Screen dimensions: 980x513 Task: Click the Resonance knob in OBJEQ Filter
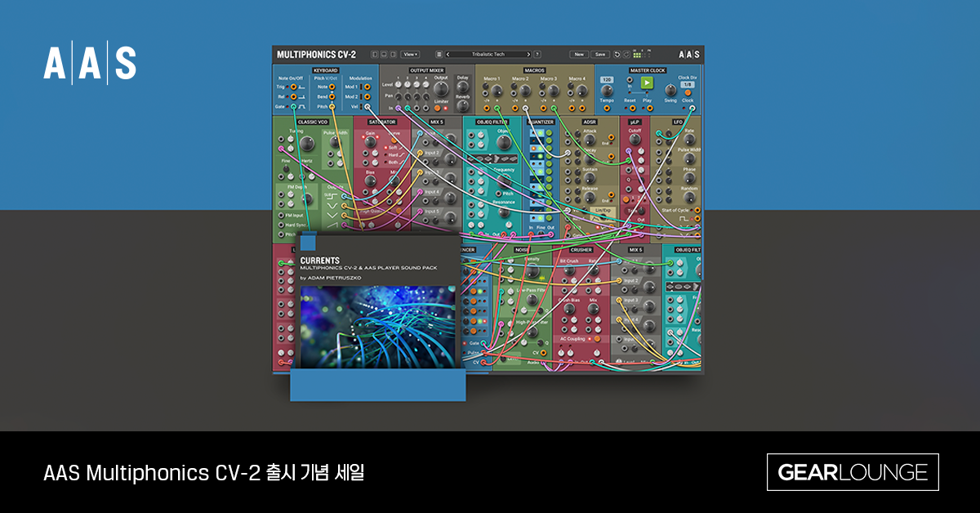503,212
